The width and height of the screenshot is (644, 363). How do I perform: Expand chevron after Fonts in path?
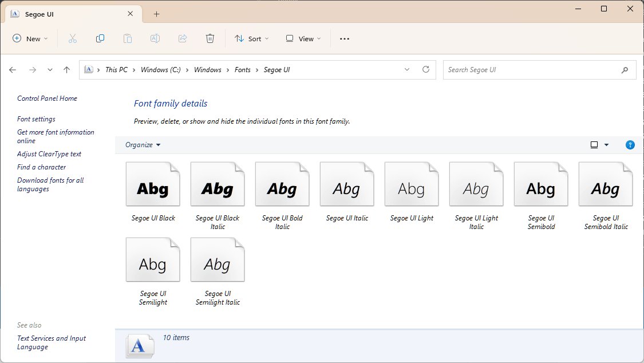pyautogui.click(x=257, y=70)
